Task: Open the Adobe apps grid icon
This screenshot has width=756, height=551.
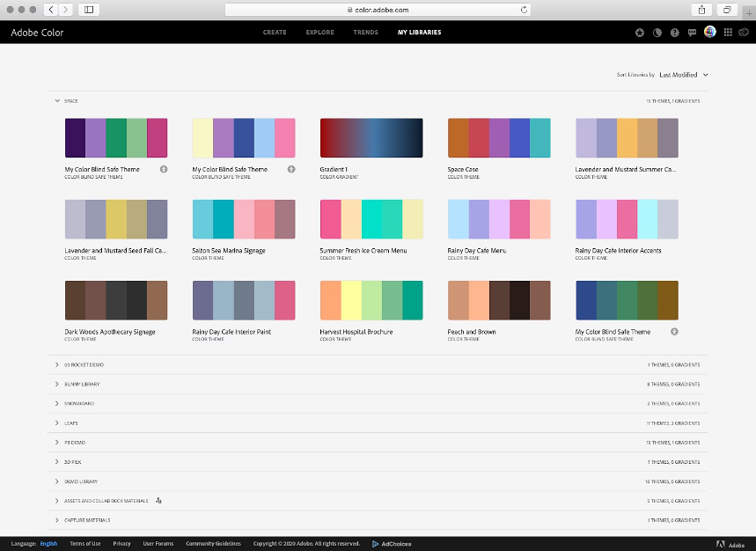Action: pyautogui.click(x=728, y=32)
